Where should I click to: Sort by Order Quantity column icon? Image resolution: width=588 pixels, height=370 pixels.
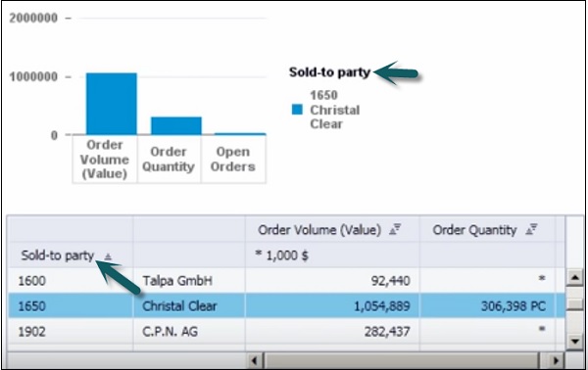pos(531,229)
